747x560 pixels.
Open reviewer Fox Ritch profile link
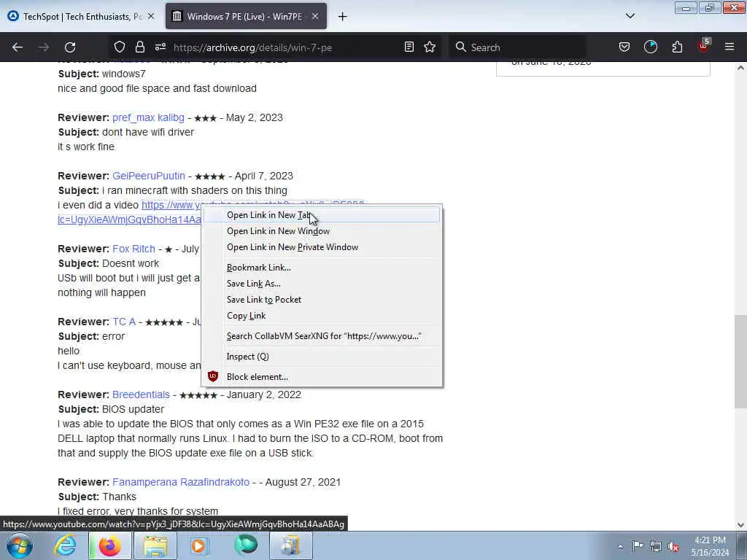[x=134, y=249]
